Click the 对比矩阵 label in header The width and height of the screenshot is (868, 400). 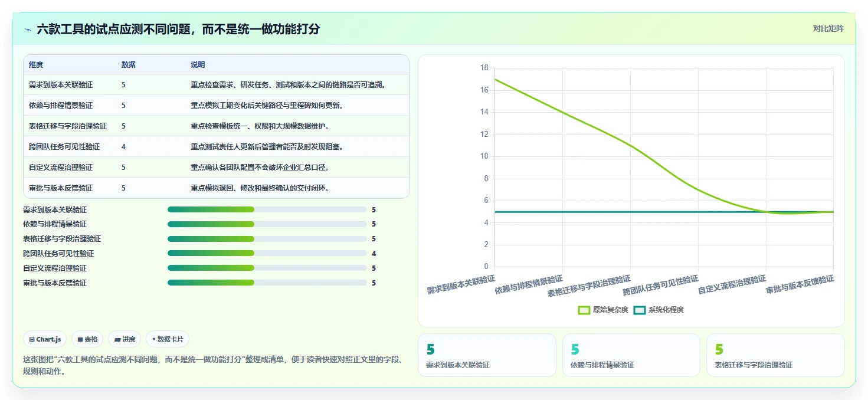(828, 28)
